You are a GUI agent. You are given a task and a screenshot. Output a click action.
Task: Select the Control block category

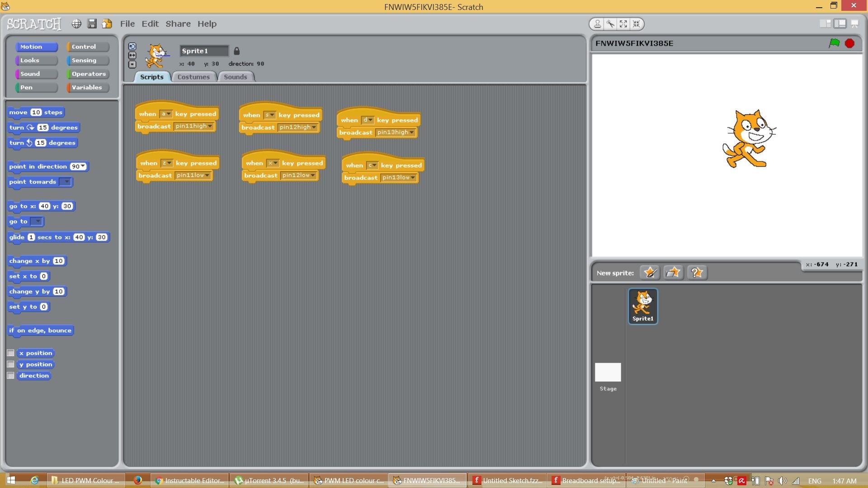pyautogui.click(x=87, y=47)
